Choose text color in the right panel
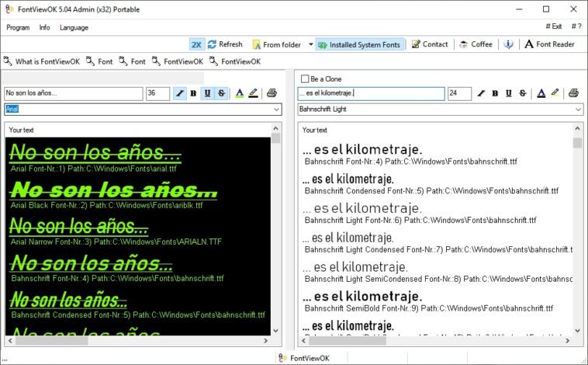The height and width of the screenshot is (365, 588). coord(541,93)
